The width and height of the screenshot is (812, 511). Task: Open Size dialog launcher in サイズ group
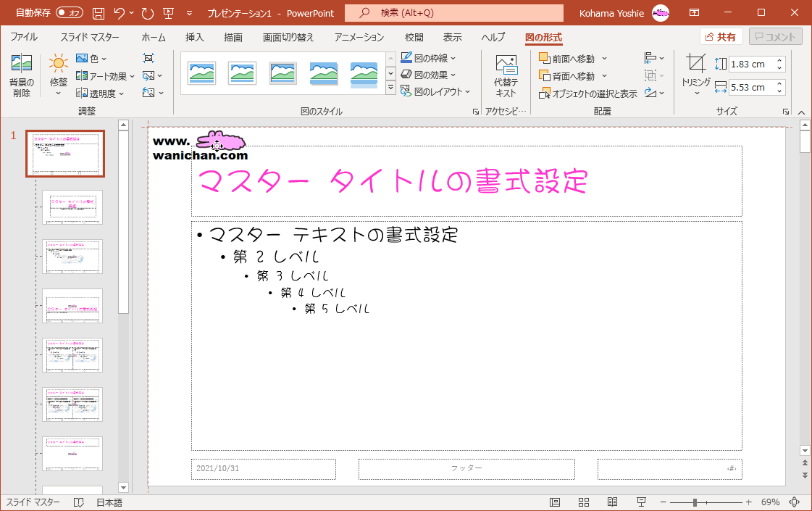tap(786, 112)
